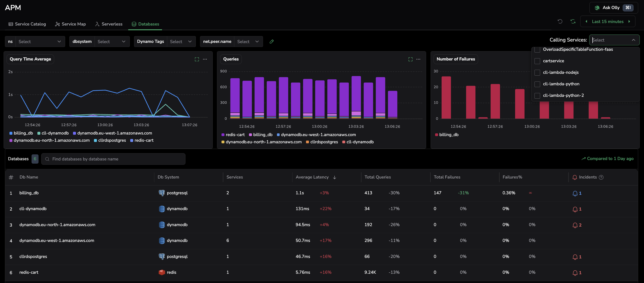
Task: Check the OverloadSpecificTableFunction-faas checkbox
Action: click(537, 50)
